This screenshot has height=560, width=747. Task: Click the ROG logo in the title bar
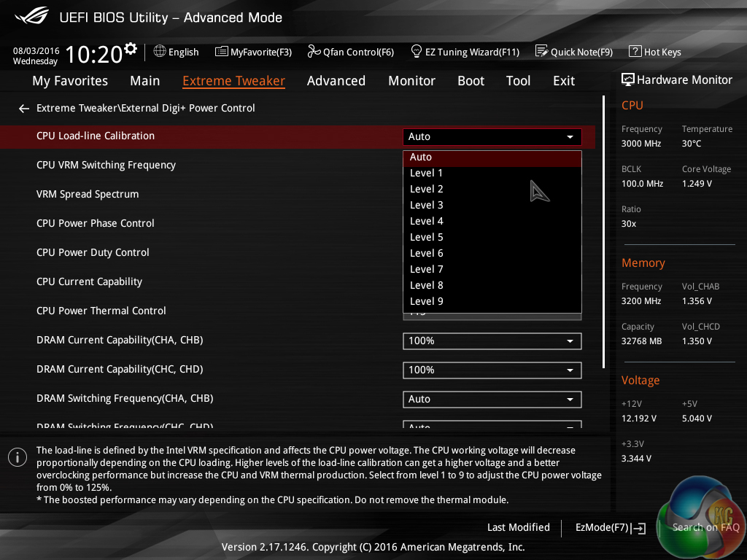tap(32, 16)
